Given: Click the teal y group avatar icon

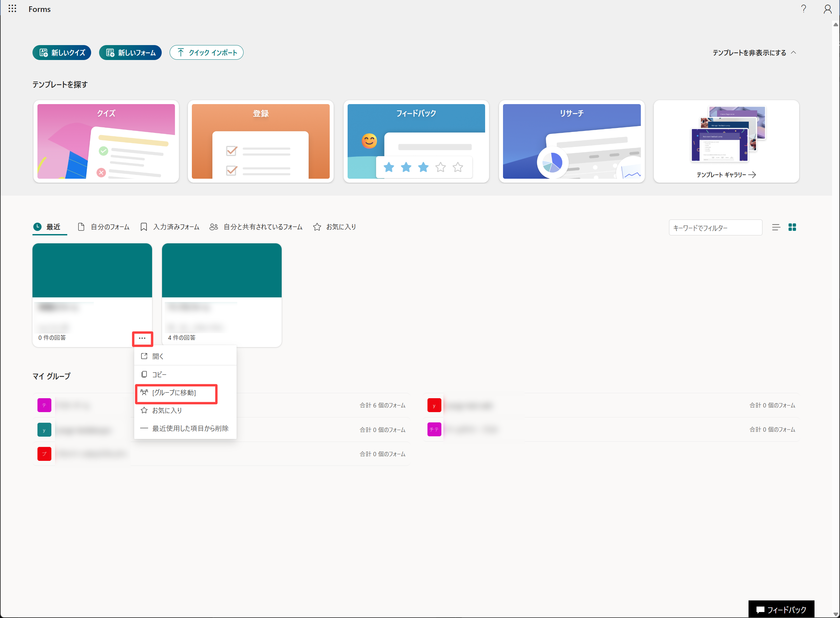Looking at the screenshot, I should click(x=44, y=430).
